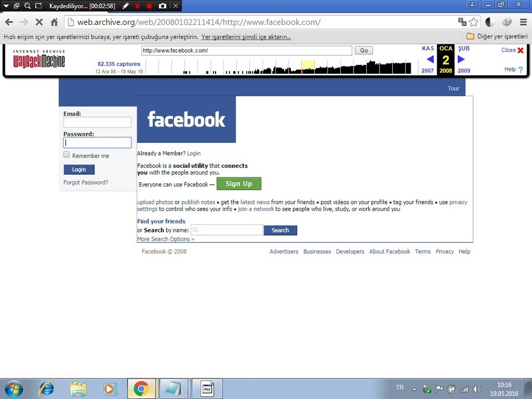Go to previous capture with left blue arrow

point(430,59)
